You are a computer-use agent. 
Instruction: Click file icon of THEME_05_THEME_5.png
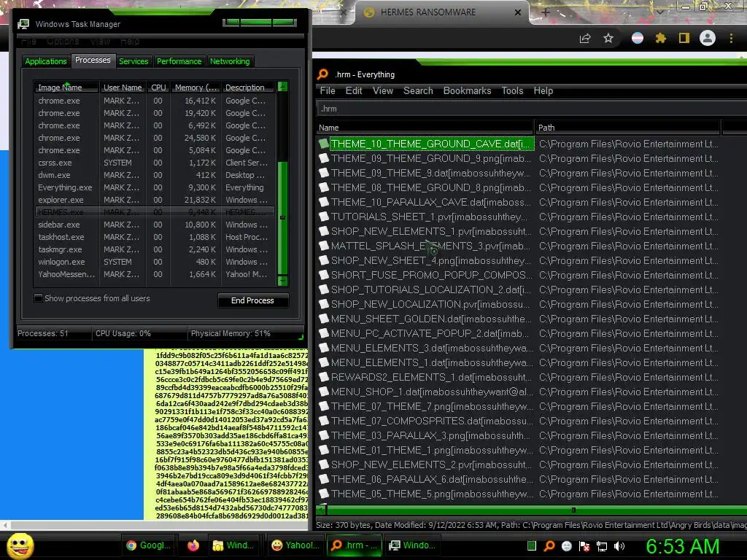(324, 494)
